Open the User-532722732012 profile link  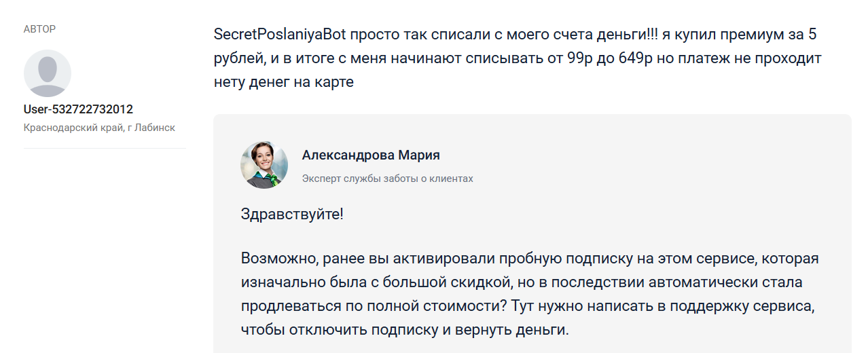78,109
